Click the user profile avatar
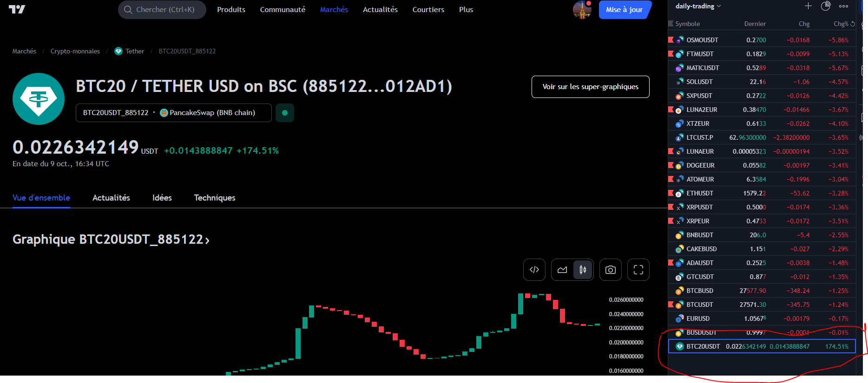Screen dimensions: 868x383 click(x=582, y=10)
